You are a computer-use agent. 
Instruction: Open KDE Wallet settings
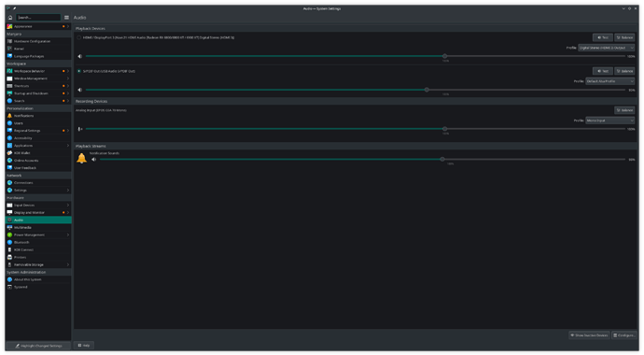38,153
